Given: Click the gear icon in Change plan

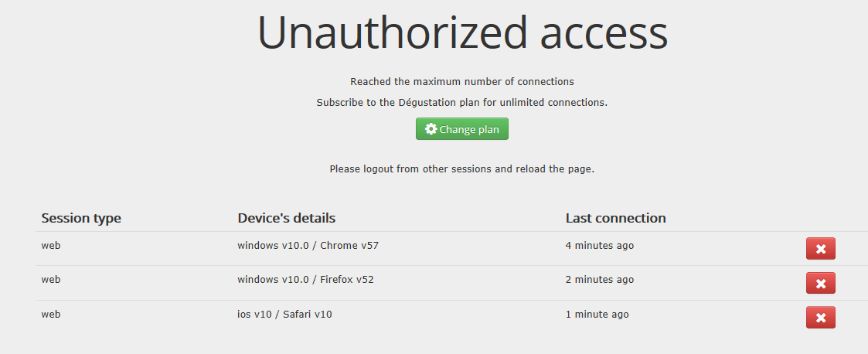Looking at the screenshot, I should 431,129.
